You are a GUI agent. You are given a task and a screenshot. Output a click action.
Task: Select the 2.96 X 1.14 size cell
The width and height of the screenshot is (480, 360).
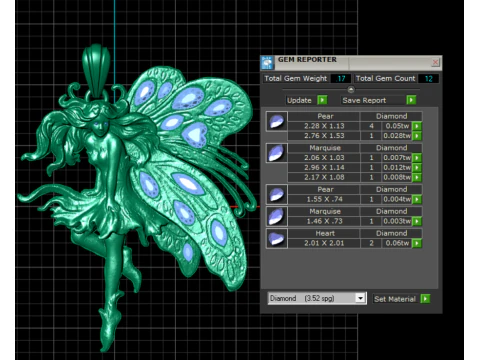324,167
